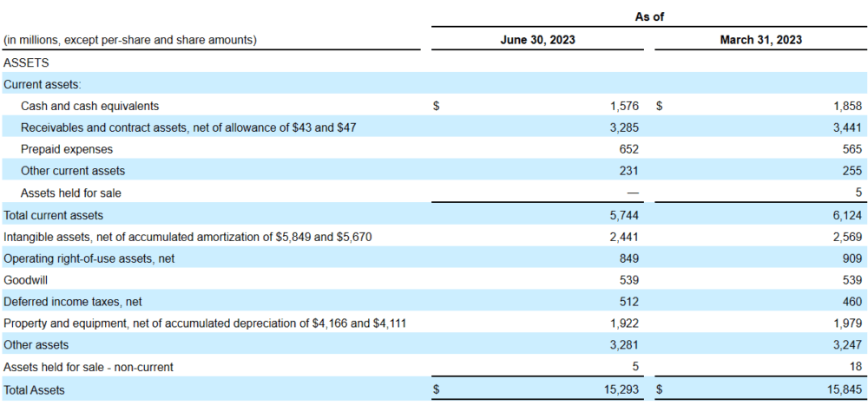
Task: Click Deferred income taxes value 512
Action: (628, 302)
